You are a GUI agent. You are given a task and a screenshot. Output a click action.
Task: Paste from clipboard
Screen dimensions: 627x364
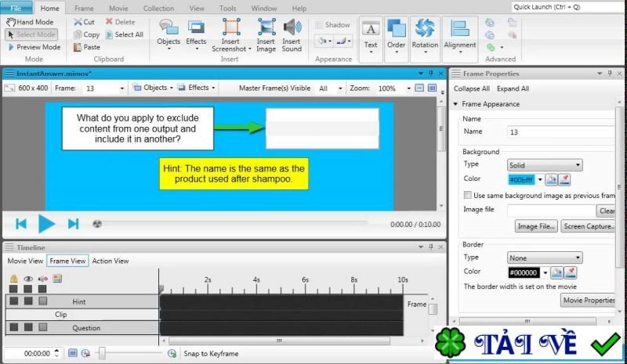tap(87, 47)
